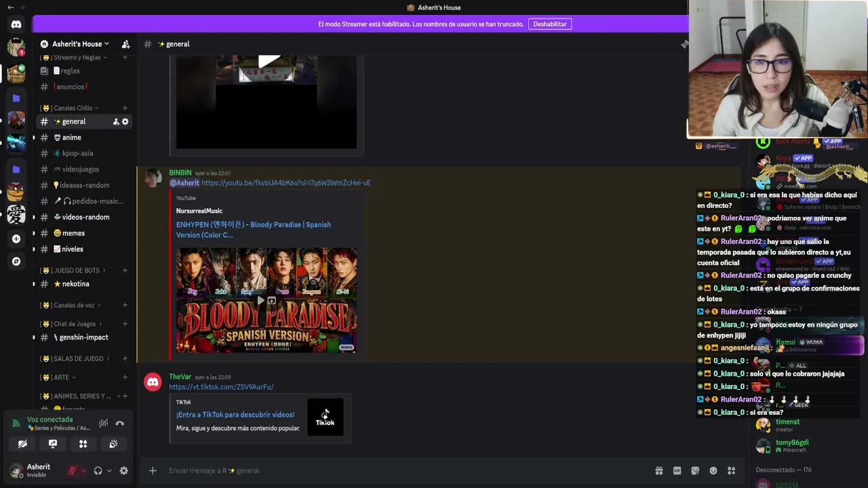Open BINBIN's user profile name
The image size is (868, 488).
point(180,173)
